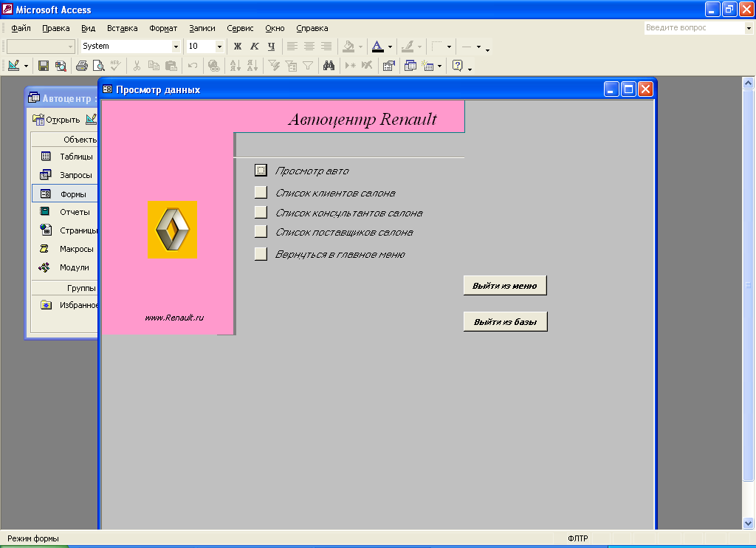Viewport: 756px width, 548px height.
Task: Click the Insert Hyperlink globe icon
Action: coord(213,66)
